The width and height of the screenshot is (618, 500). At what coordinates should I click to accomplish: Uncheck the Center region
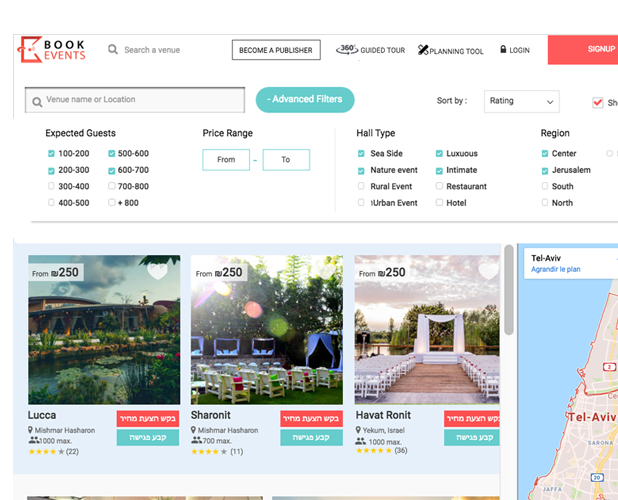click(545, 154)
